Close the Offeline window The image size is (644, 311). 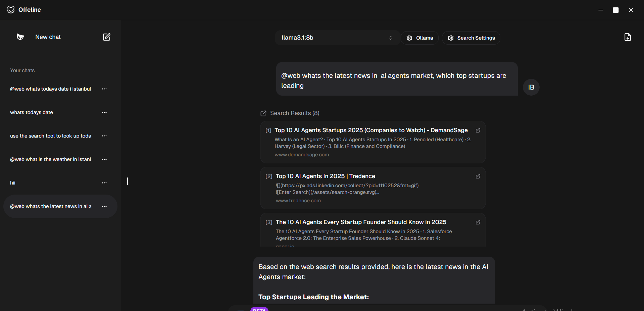pos(631,10)
